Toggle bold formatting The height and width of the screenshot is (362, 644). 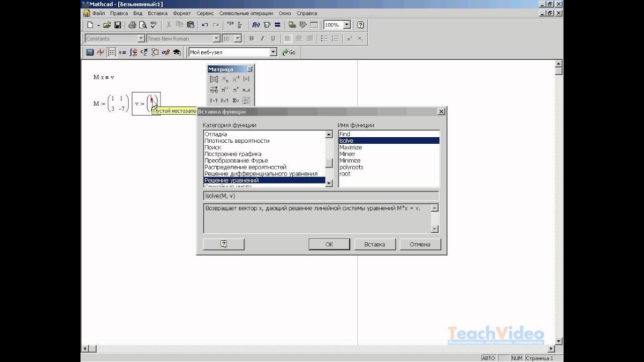252,38
